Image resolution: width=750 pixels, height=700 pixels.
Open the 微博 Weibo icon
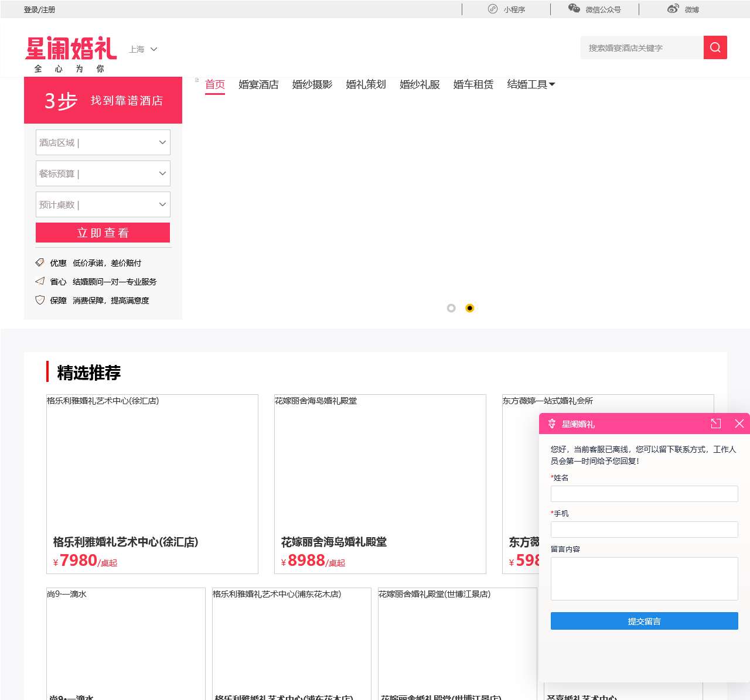[x=671, y=9]
